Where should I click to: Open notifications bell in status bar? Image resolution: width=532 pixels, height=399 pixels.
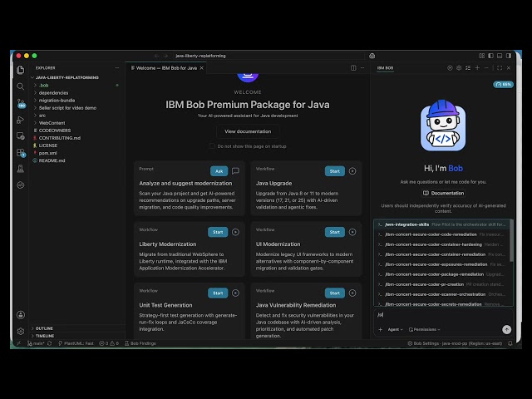coord(510,343)
